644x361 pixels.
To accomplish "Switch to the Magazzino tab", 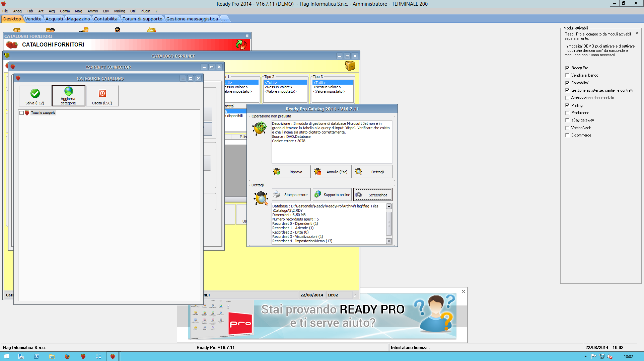I will [x=78, y=19].
